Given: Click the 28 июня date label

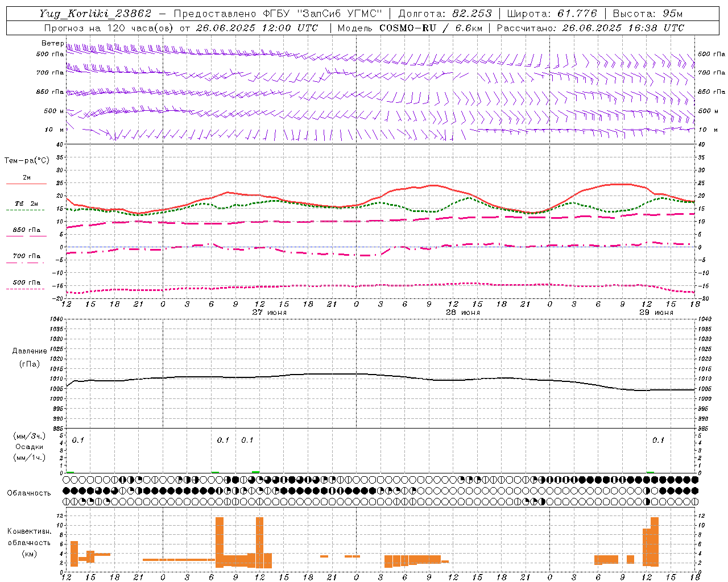Looking at the screenshot, I should coord(463,313).
